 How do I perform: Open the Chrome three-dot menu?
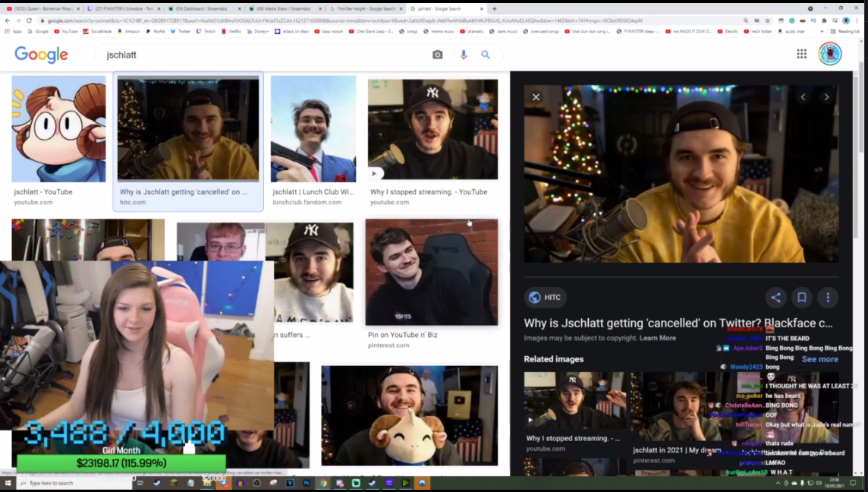click(857, 20)
